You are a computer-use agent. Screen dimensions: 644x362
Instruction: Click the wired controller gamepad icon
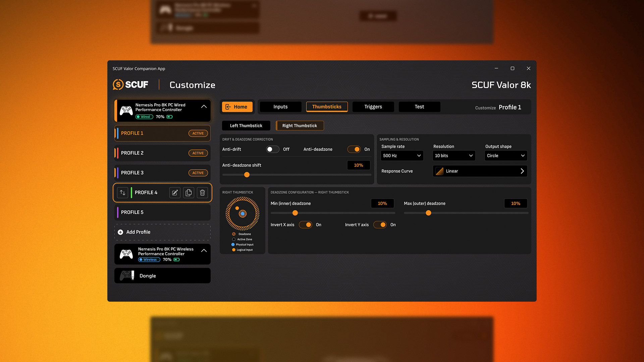pyautogui.click(x=126, y=110)
